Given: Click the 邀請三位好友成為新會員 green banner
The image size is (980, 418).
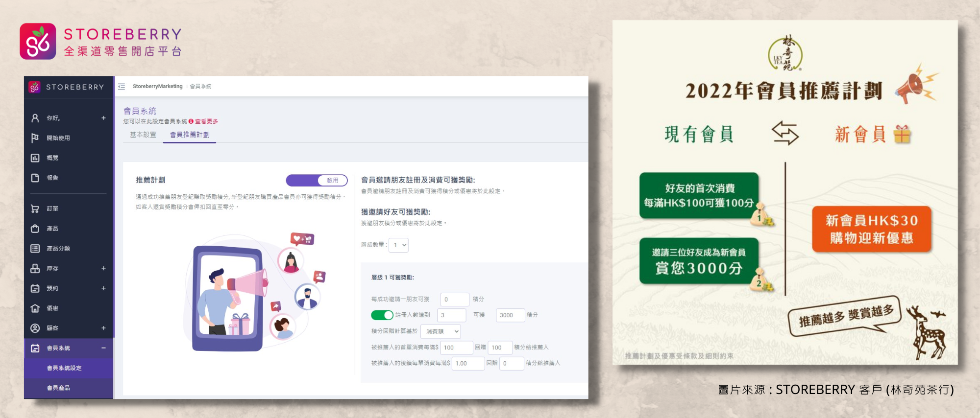Looking at the screenshot, I should tap(699, 260).
